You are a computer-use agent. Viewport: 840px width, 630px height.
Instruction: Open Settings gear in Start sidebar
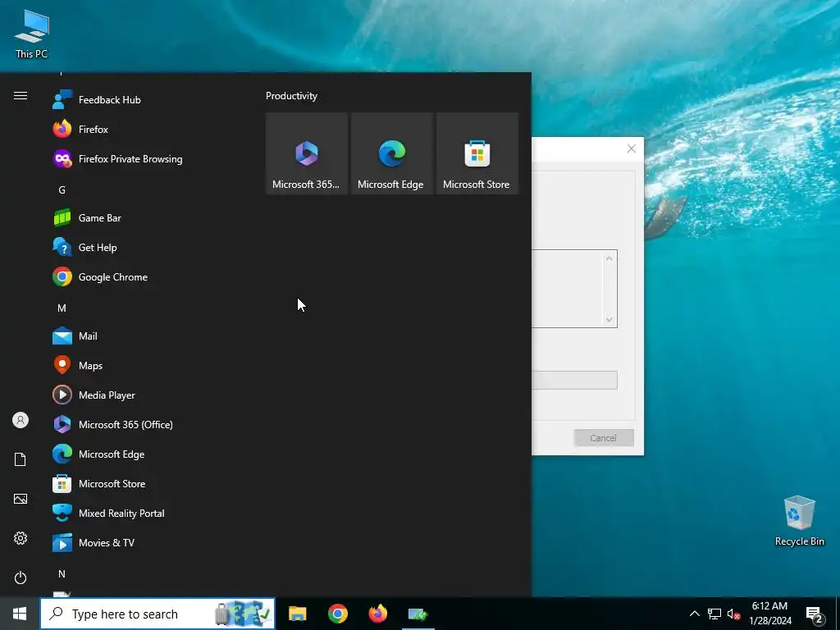click(x=21, y=538)
